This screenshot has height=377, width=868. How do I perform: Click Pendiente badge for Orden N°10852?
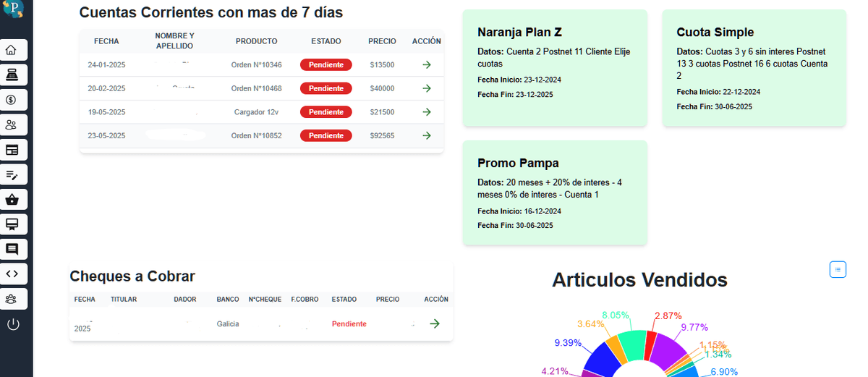pyautogui.click(x=326, y=135)
